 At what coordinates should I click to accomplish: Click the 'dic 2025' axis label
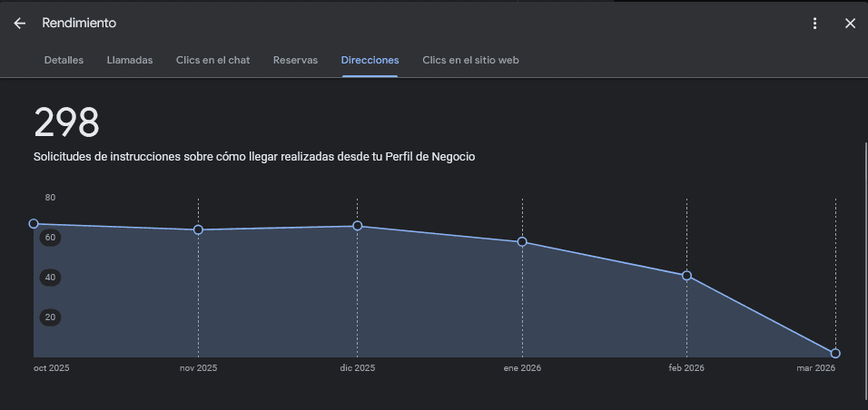(x=358, y=368)
